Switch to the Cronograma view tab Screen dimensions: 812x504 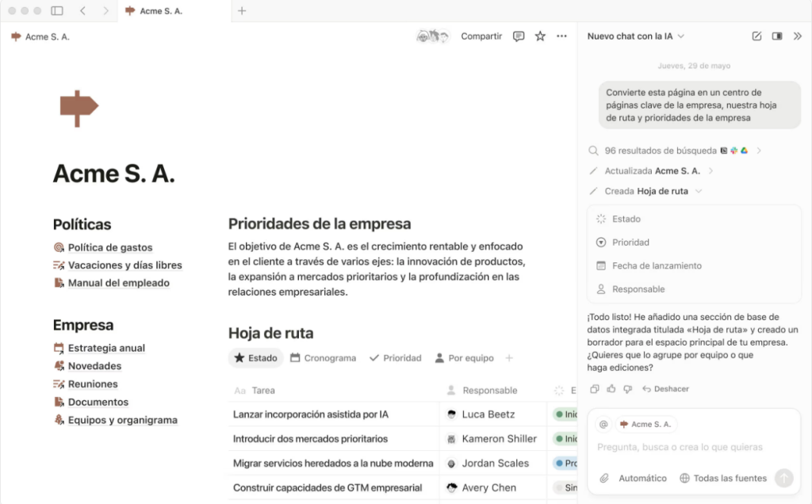coord(323,358)
